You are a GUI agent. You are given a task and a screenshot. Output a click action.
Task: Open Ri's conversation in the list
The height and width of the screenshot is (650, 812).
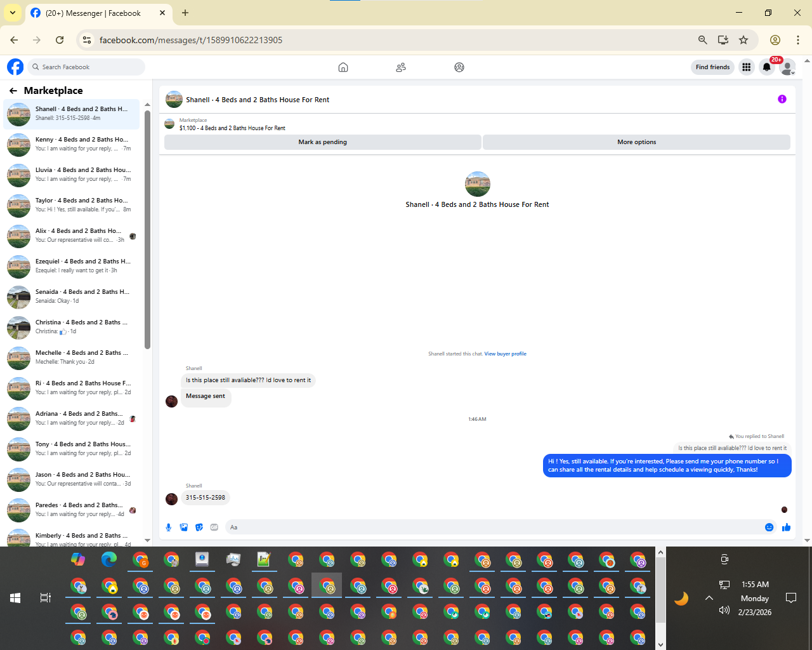pos(71,388)
